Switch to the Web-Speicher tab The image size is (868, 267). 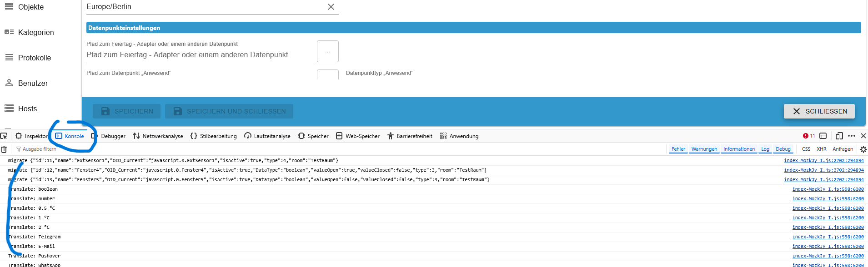(x=358, y=136)
